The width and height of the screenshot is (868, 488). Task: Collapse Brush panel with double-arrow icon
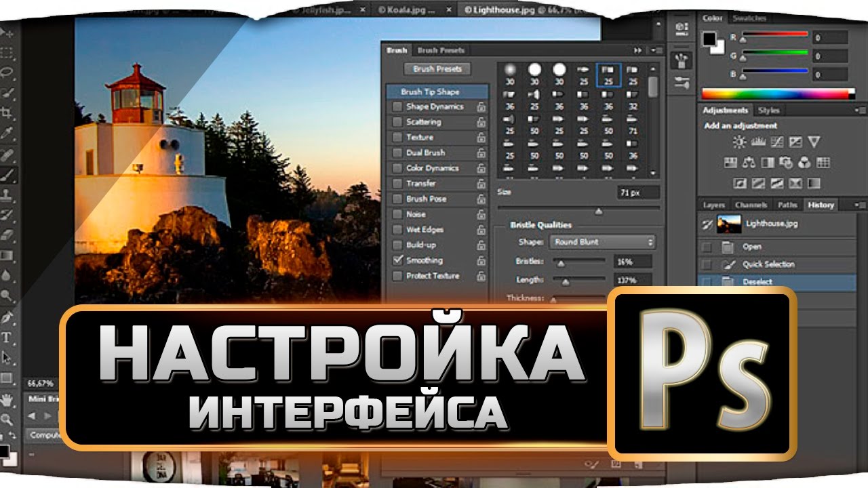(x=637, y=50)
